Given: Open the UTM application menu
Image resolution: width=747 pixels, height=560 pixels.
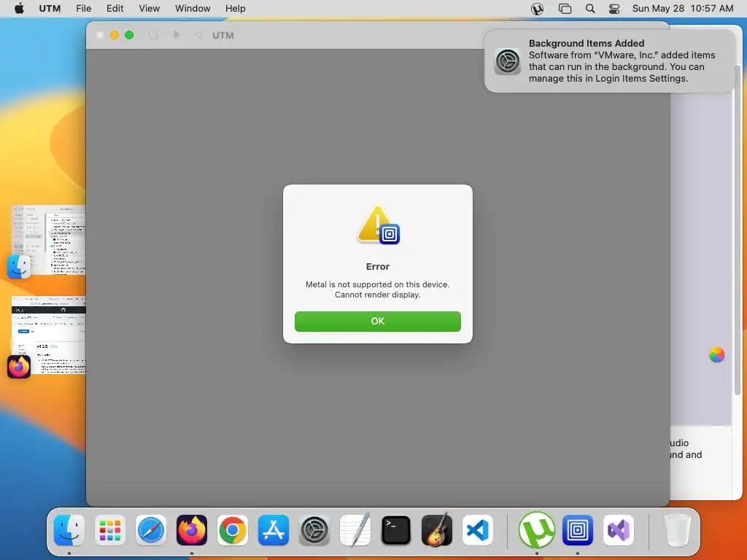Looking at the screenshot, I should coord(50,9).
